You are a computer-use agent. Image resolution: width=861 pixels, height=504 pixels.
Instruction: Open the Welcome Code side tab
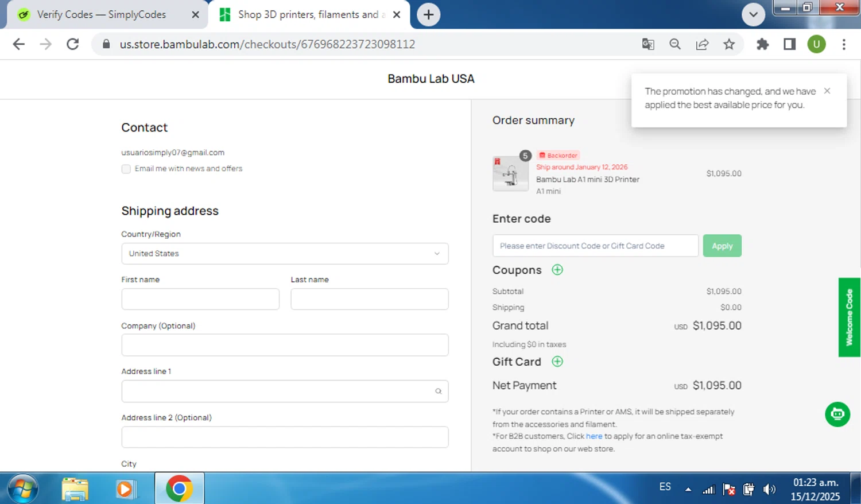849,317
